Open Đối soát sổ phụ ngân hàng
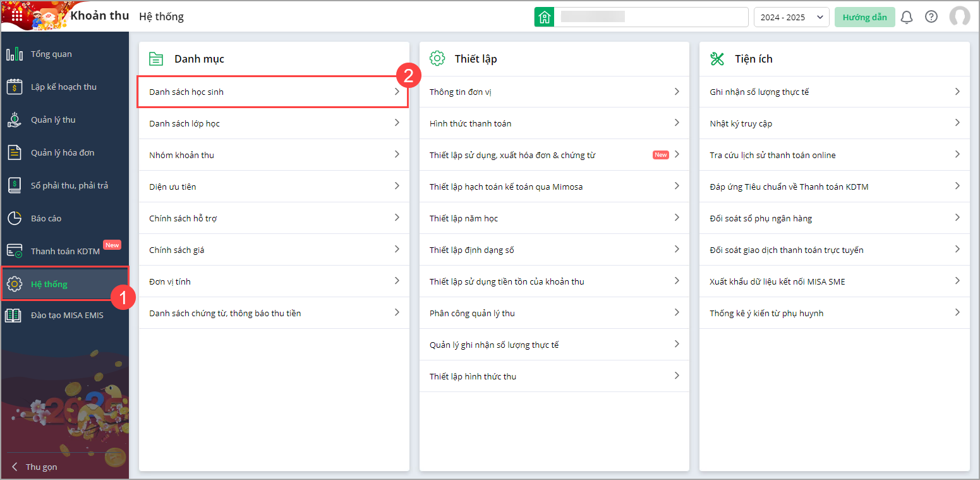Screen dimensions: 980x480 (834, 218)
